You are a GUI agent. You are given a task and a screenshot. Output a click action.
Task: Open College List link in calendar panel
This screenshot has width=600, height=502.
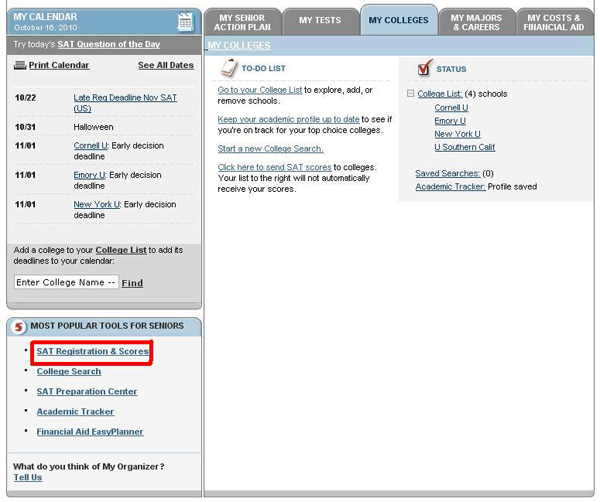[121, 250]
